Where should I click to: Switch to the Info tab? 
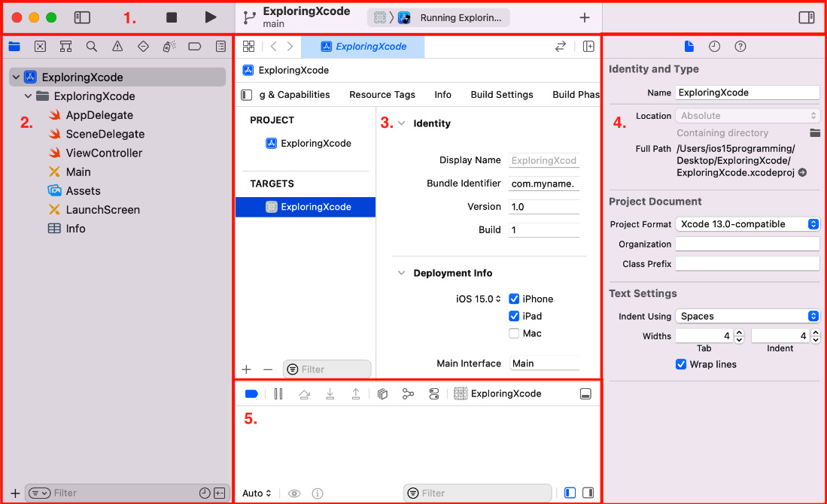pyautogui.click(x=443, y=95)
